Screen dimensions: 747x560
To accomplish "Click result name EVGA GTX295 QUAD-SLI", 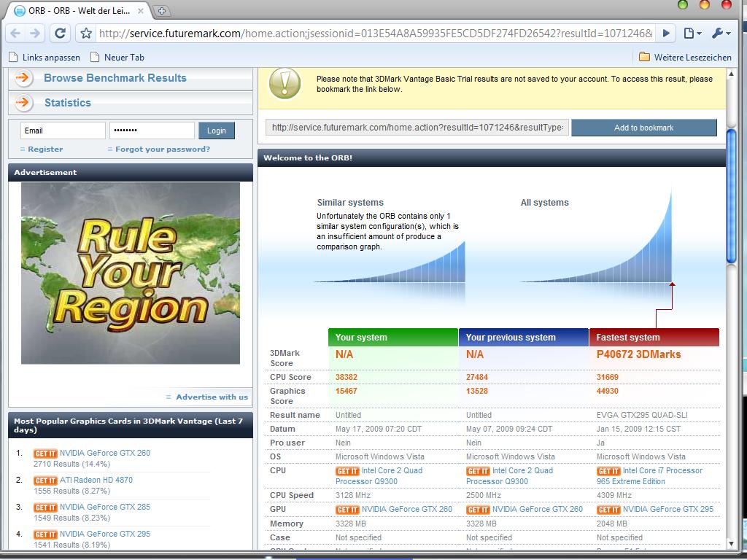I will click(642, 415).
